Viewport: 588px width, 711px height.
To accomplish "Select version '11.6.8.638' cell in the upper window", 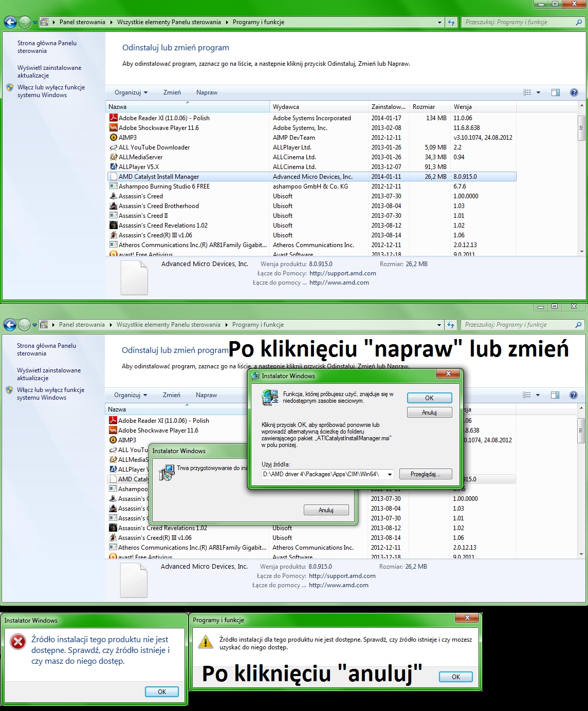I will click(x=467, y=128).
